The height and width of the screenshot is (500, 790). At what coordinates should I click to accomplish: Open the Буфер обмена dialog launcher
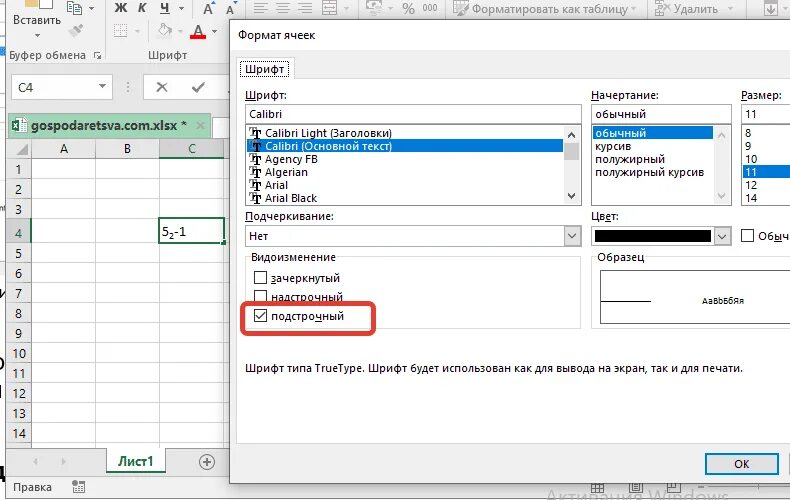coord(98,55)
